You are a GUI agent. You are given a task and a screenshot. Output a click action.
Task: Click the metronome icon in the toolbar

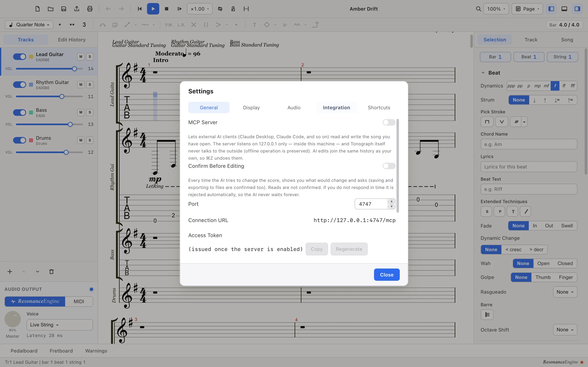233,9
